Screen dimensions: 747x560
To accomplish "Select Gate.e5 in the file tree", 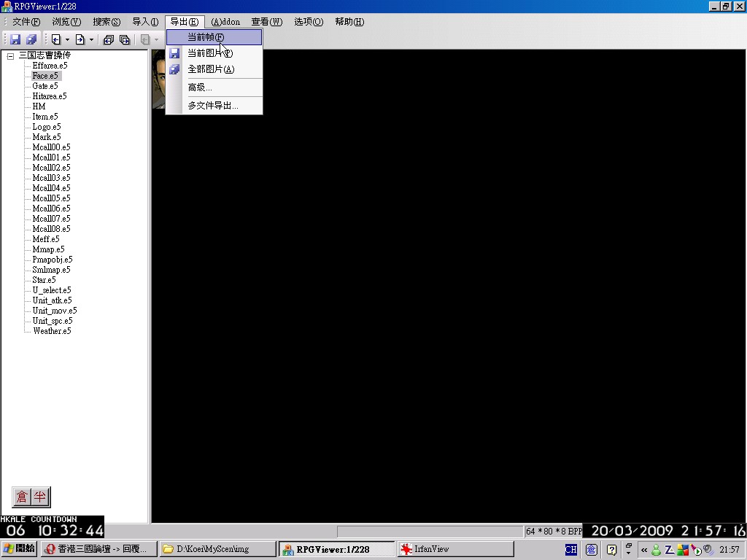I will (x=44, y=86).
